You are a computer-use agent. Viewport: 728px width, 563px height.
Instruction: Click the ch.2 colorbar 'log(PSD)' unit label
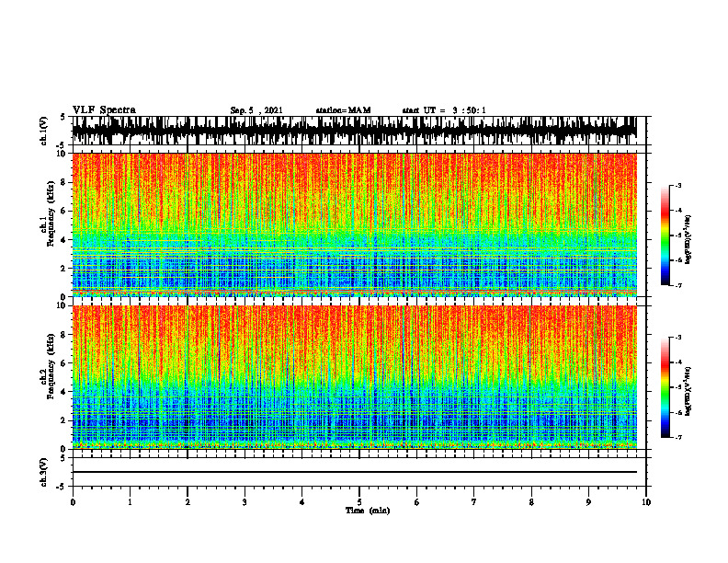click(689, 391)
